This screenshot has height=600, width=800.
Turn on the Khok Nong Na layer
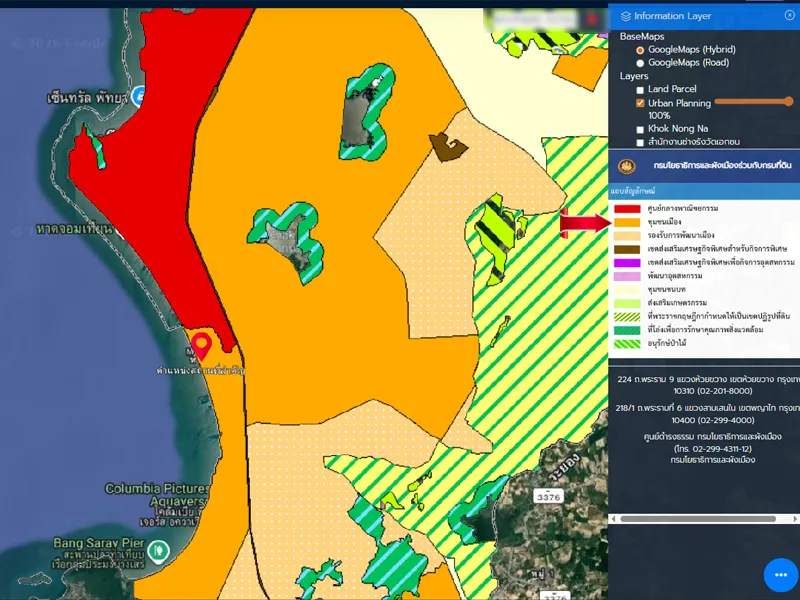click(640, 129)
